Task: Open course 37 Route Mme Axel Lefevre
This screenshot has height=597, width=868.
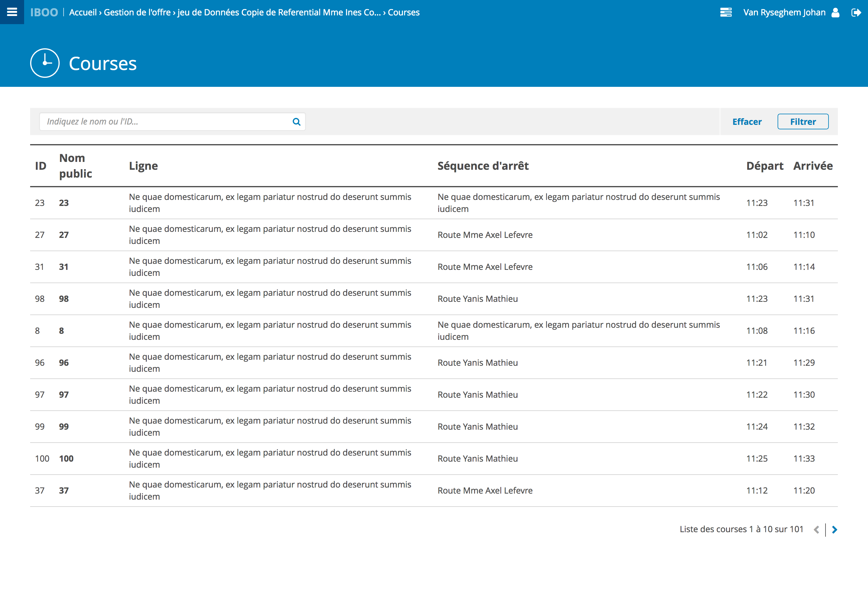Action: [485, 490]
